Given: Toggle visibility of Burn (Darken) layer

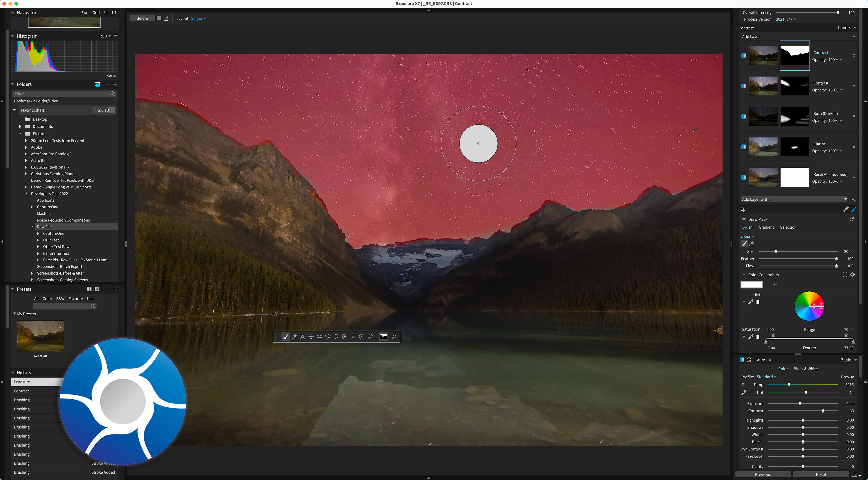Looking at the screenshot, I should click(x=744, y=117).
